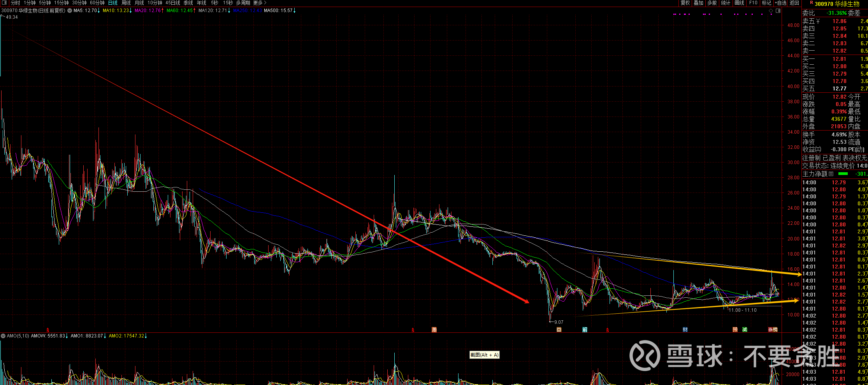Click the 涨榜 marker at the chart bottom
This screenshot has height=385, width=868.
[x=773, y=330]
